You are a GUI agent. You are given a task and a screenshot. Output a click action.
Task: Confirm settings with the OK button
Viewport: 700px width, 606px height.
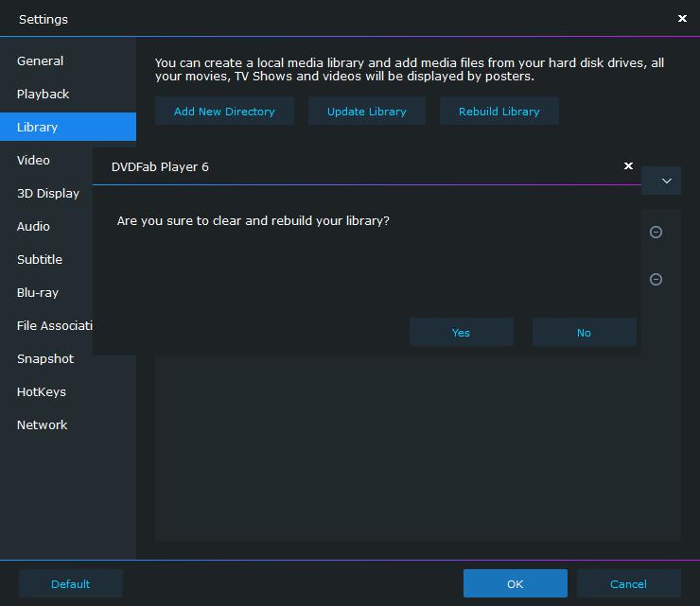(x=516, y=583)
